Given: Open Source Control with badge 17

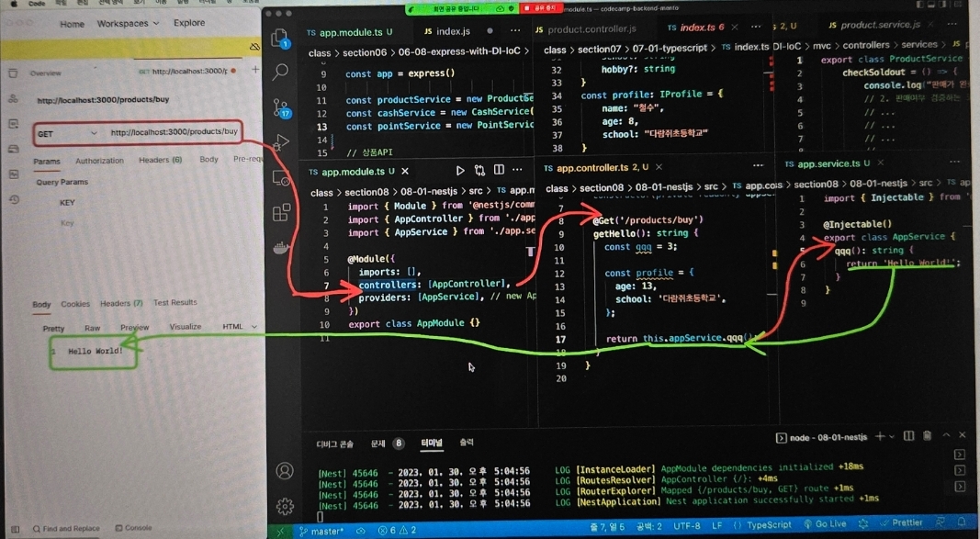Looking at the screenshot, I should click(x=282, y=107).
